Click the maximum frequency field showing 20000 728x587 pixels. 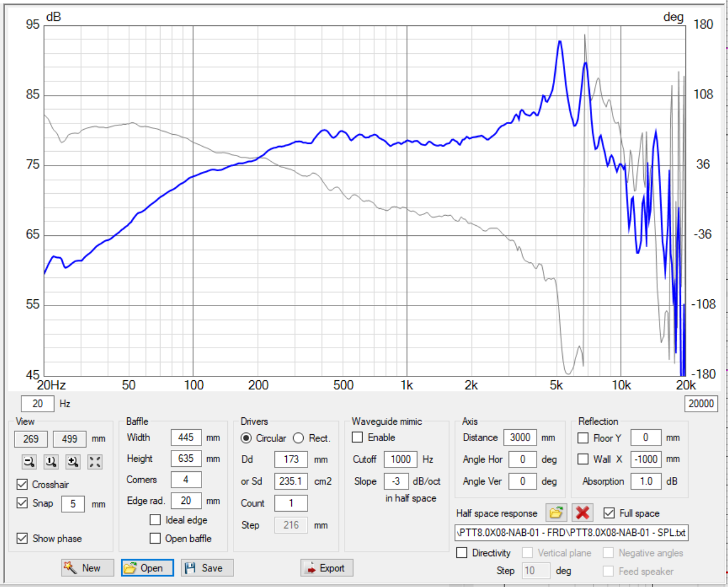pos(701,403)
